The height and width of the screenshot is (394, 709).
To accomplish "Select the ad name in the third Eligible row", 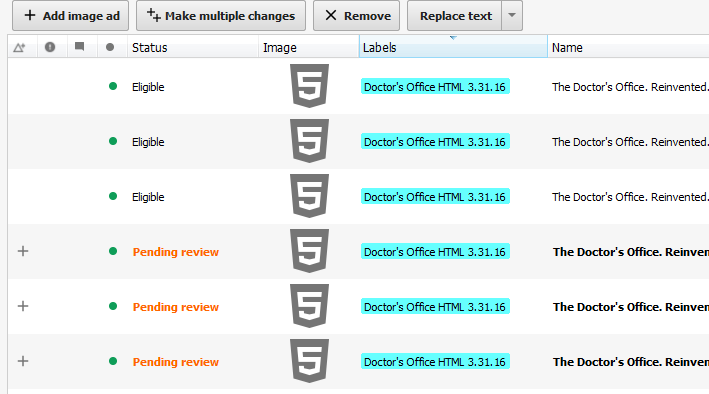I will pos(630,197).
